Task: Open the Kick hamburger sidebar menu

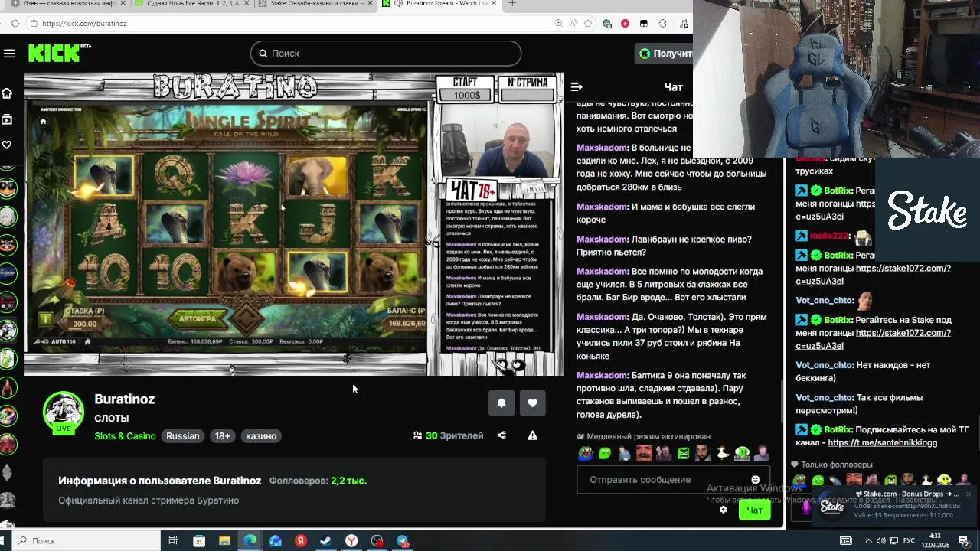Action: click(9, 54)
